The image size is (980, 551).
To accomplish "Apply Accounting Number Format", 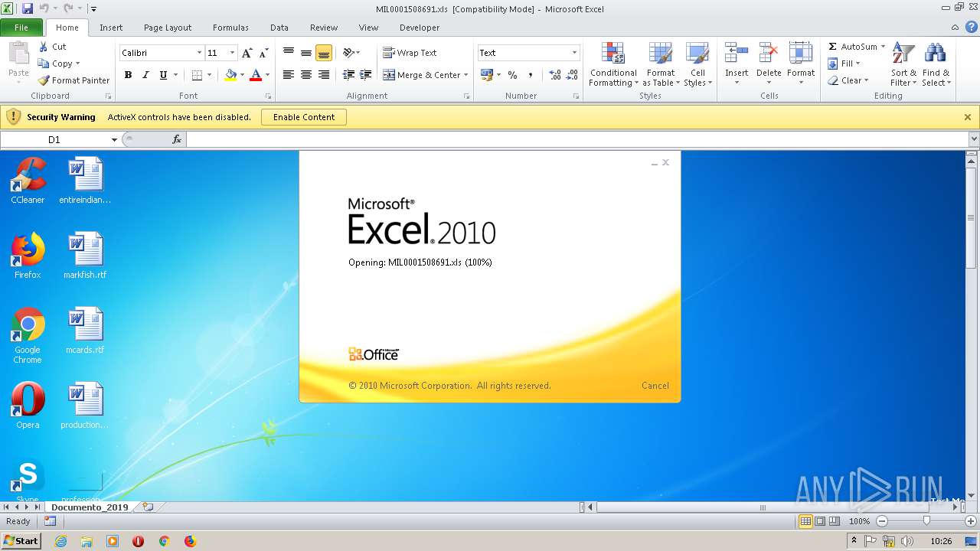I will tap(487, 75).
